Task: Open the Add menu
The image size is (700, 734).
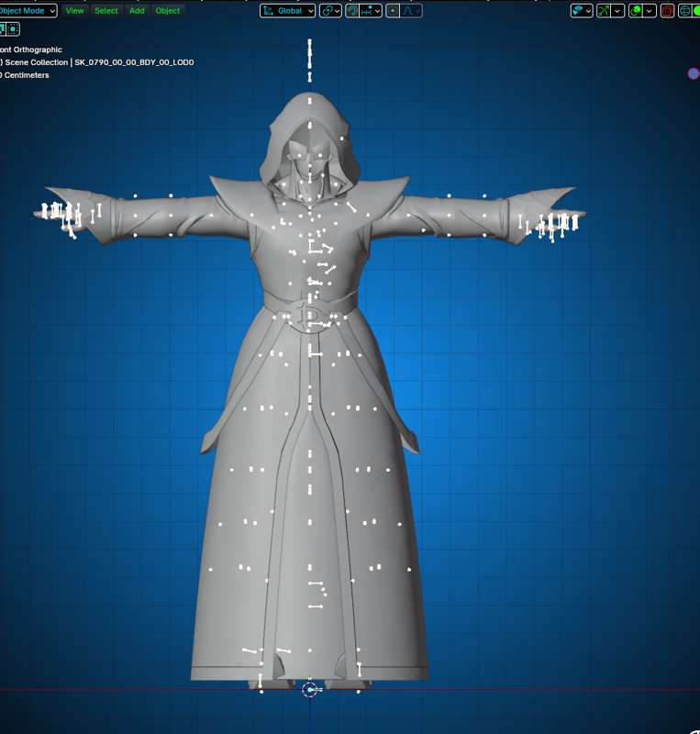Action: tap(137, 11)
